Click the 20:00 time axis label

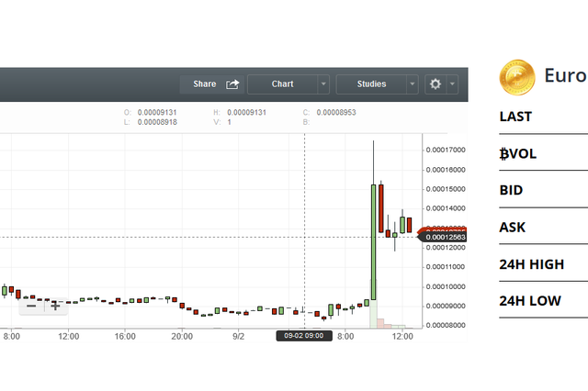pos(182,336)
